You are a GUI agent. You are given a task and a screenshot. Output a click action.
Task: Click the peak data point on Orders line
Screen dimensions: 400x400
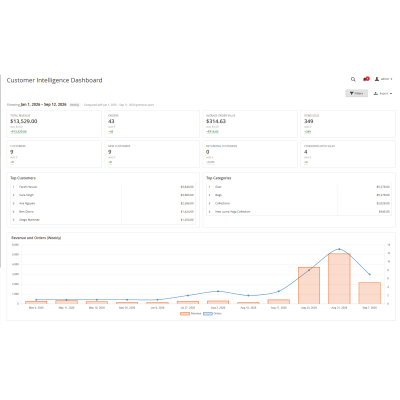pos(339,249)
